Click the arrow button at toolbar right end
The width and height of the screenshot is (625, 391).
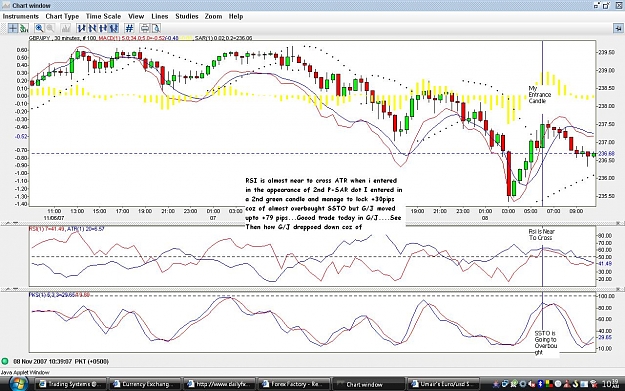(x=618, y=28)
